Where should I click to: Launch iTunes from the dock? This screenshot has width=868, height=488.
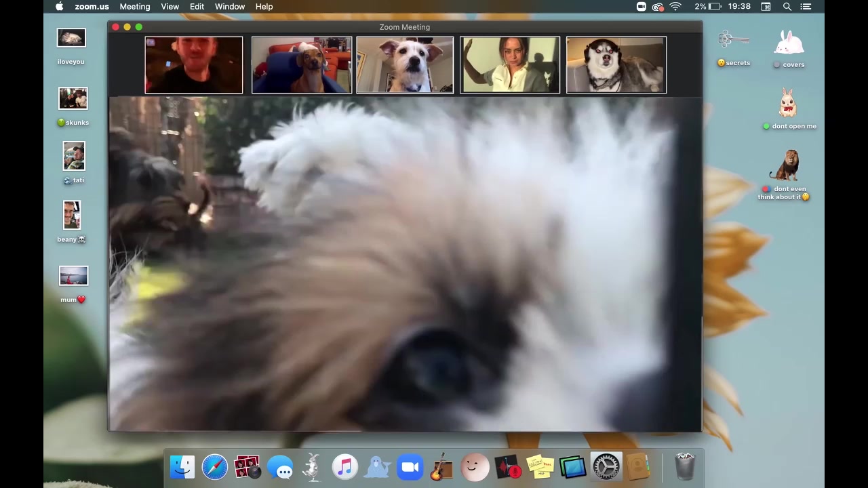[x=345, y=468]
